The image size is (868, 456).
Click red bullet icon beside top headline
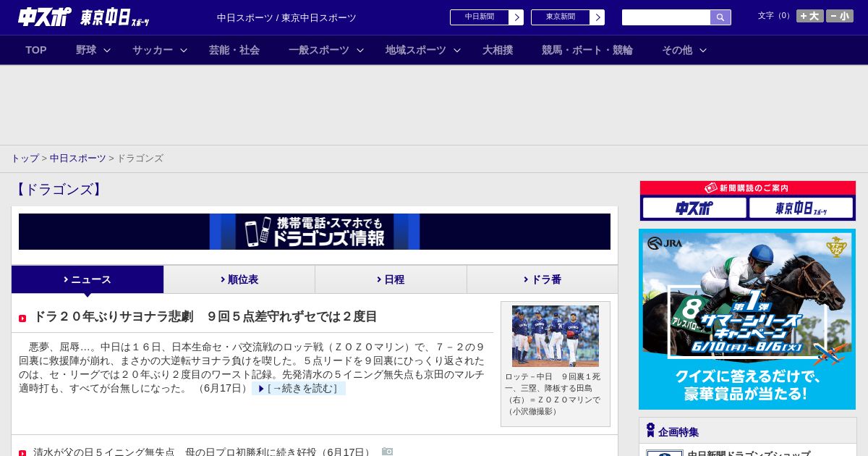pyautogui.click(x=22, y=318)
